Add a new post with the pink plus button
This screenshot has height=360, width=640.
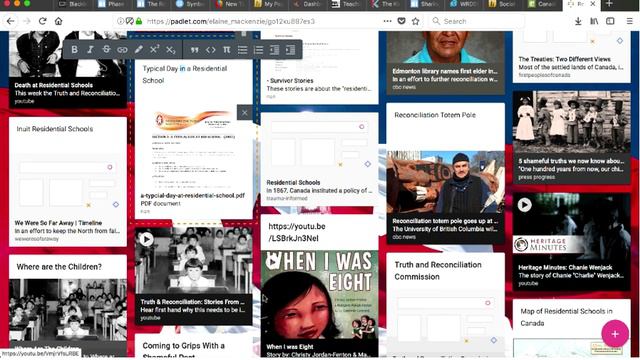[615, 334]
